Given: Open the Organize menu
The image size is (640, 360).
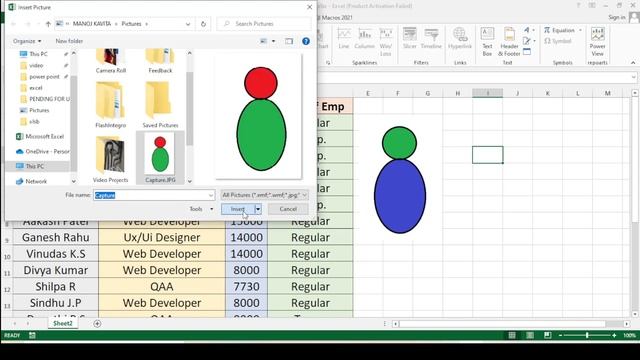Looking at the screenshot, I should (x=27, y=41).
